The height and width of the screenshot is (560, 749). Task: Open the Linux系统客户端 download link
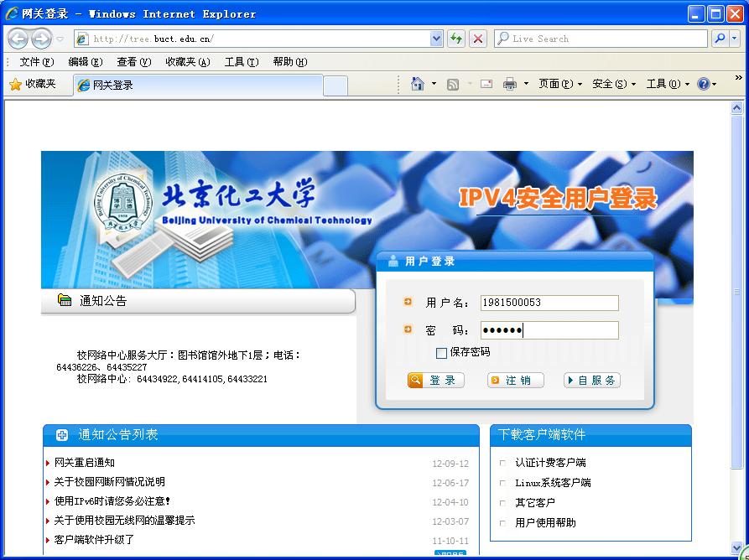553,483
